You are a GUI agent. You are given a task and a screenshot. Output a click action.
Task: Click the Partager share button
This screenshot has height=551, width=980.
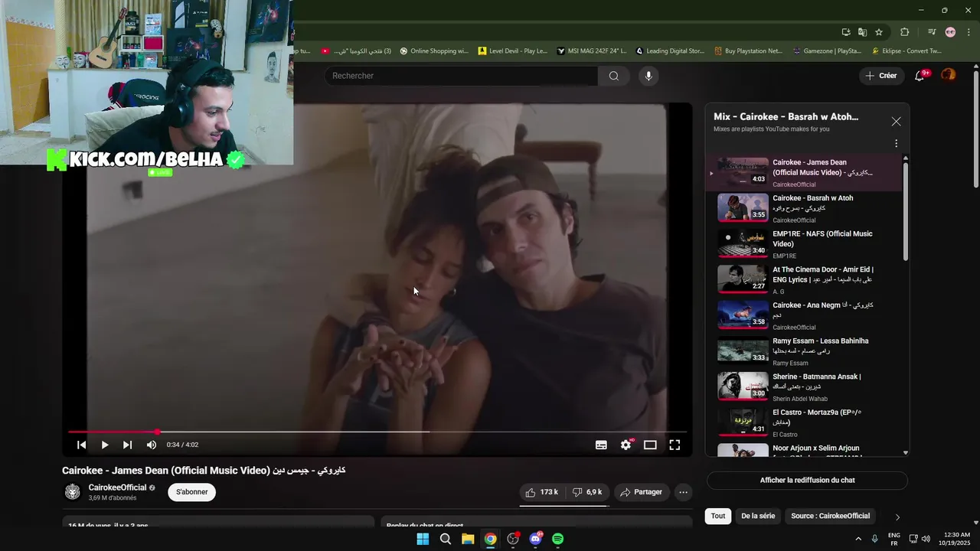click(641, 492)
